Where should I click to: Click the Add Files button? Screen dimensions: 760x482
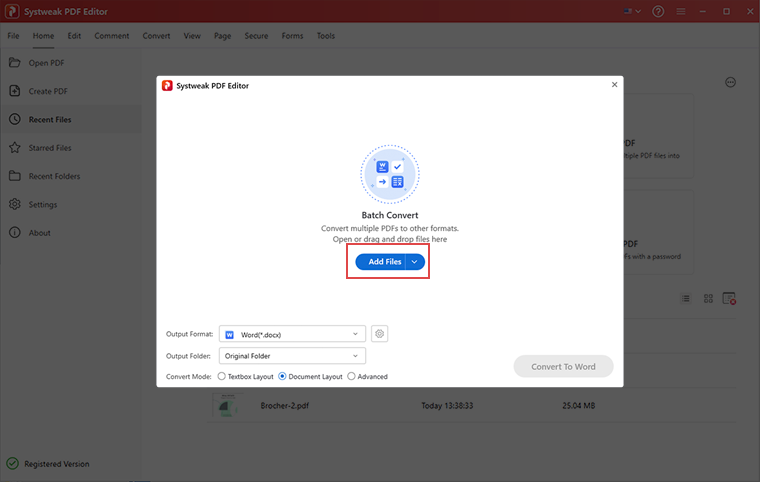(x=381, y=262)
